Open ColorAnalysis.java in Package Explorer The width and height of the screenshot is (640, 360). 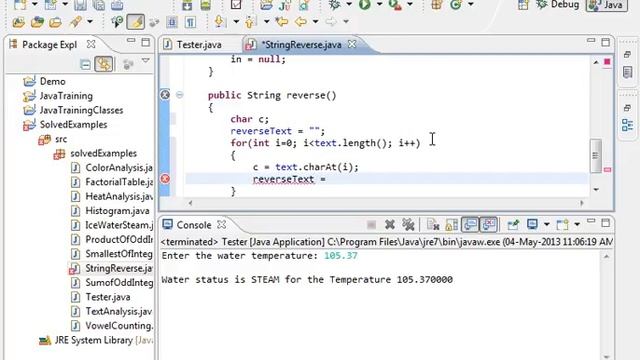click(118, 168)
